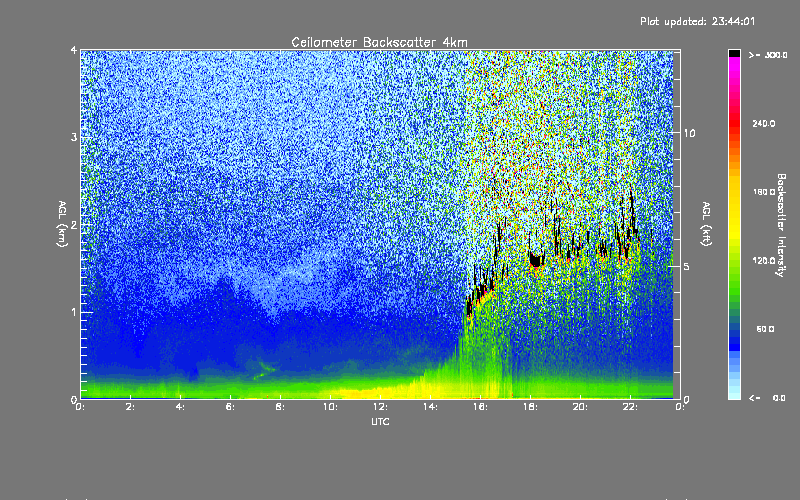
Task: Click the UTC x-axis label
Action: click(380, 421)
